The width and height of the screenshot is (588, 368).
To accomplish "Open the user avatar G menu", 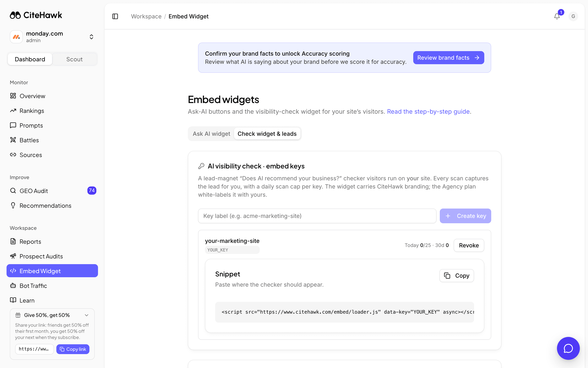I will (x=573, y=16).
